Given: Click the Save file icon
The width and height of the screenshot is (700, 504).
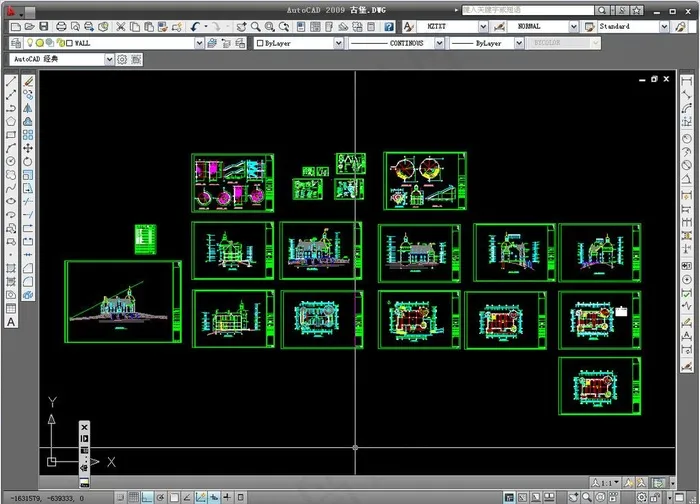Looking at the screenshot, I should tap(45, 26).
